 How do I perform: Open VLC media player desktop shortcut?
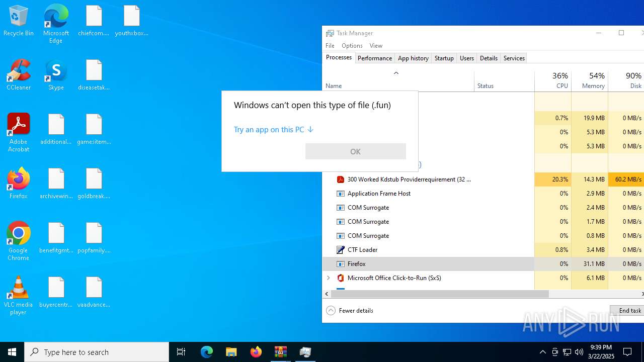pyautogui.click(x=19, y=296)
